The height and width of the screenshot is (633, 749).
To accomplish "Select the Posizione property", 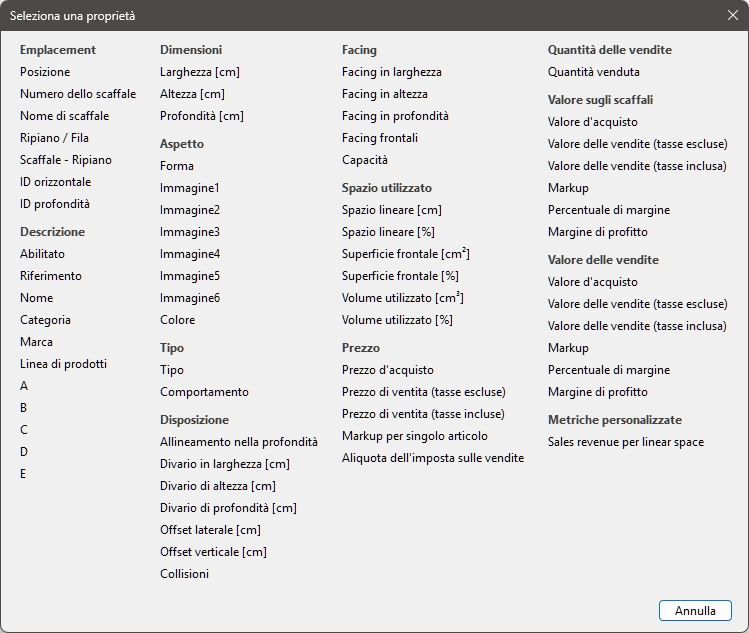I will (45, 72).
